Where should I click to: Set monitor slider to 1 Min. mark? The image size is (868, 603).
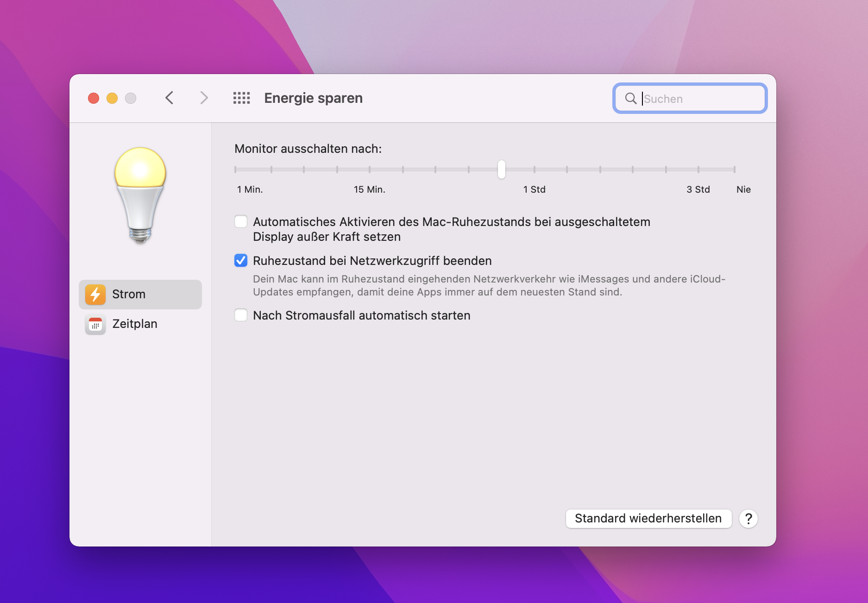[235, 170]
